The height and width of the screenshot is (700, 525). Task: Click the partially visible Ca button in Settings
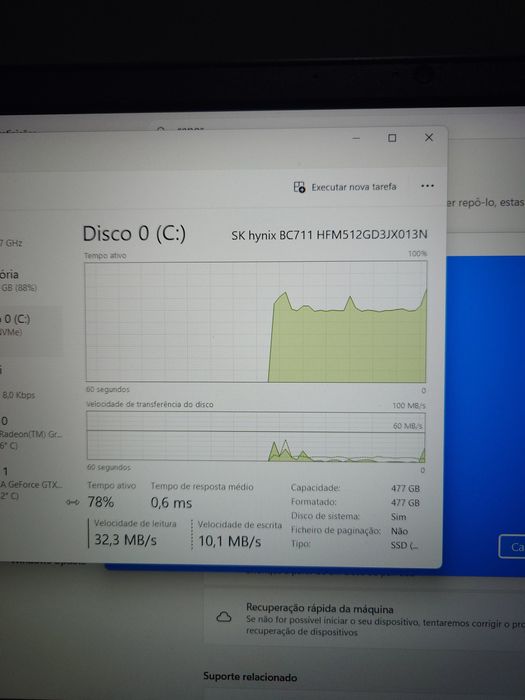point(512,546)
